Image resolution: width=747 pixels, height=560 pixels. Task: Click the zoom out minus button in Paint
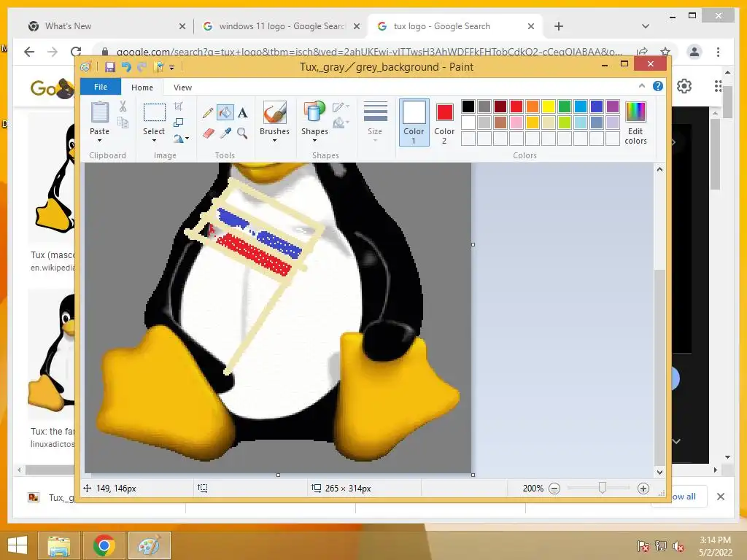pos(554,489)
